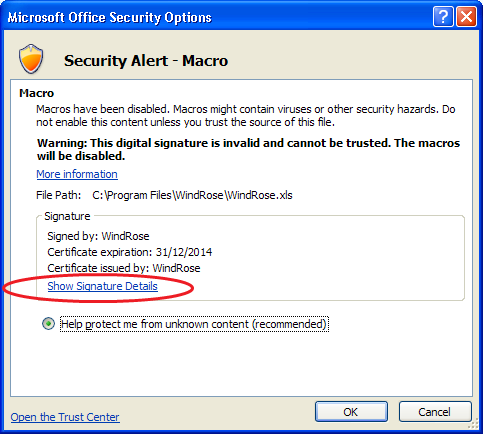Open the Trust Center link
Screen dimensions: 483x434
click(x=65, y=417)
